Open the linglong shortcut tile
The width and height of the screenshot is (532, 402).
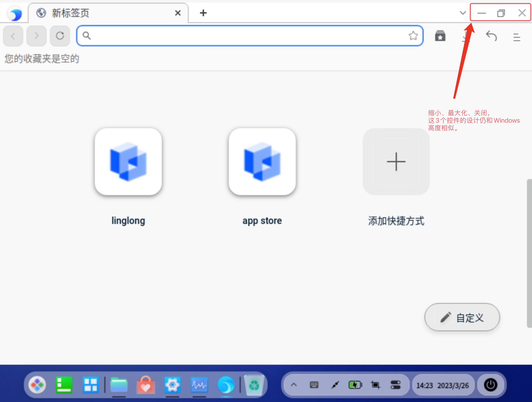tap(128, 161)
